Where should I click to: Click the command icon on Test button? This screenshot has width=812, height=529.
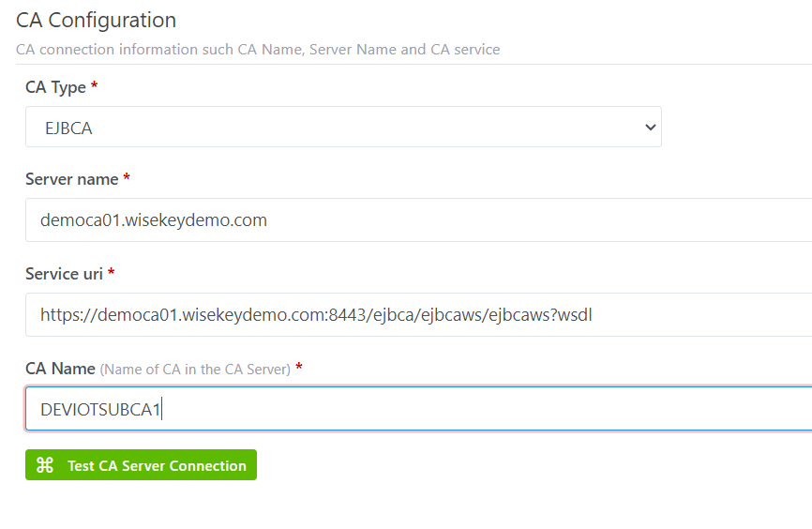point(45,465)
